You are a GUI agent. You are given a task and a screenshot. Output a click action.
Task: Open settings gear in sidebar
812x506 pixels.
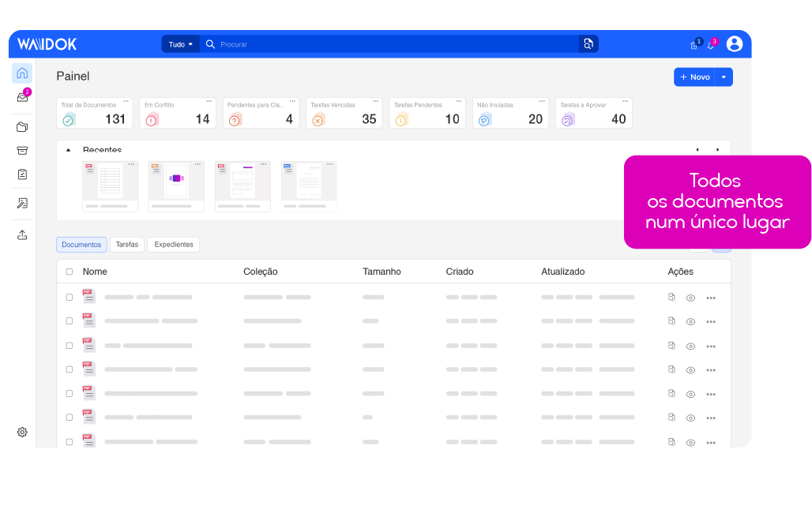click(x=22, y=432)
